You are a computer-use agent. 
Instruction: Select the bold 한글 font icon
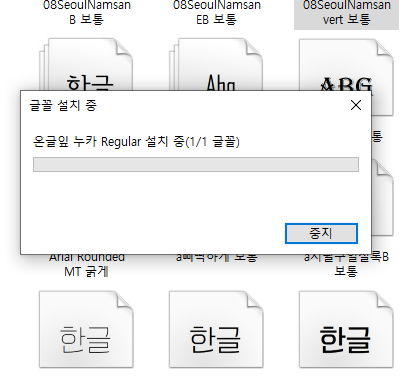pyautogui.click(x=346, y=329)
